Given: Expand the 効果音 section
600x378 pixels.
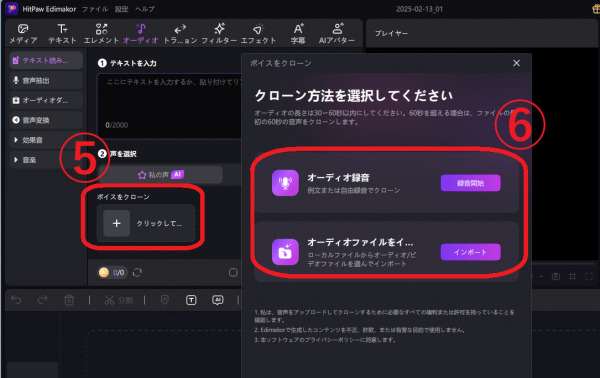Looking at the screenshot, I should [46, 140].
